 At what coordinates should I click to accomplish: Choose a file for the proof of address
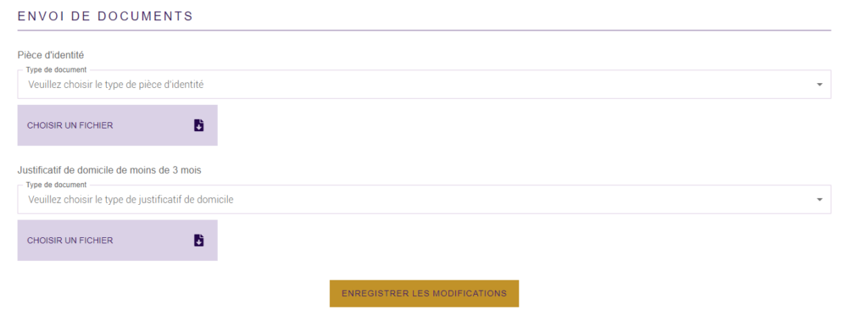[117, 240]
